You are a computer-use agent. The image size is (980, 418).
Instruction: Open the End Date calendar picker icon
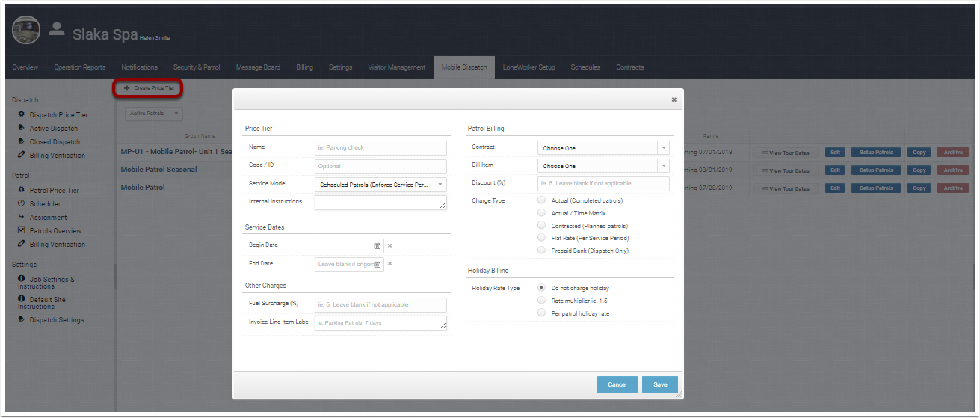(x=377, y=264)
